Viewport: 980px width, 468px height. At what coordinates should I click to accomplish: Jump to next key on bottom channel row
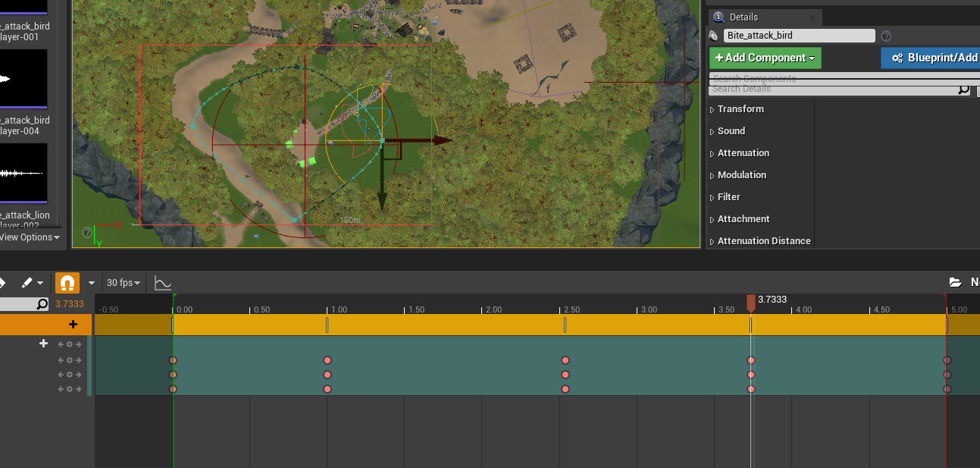click(x=78, y=388)
